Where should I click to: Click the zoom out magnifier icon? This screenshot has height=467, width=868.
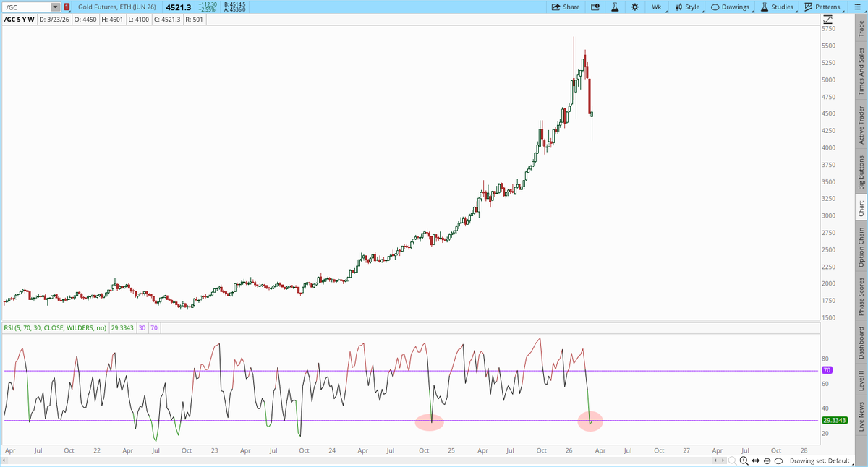[x=733, y=460]
